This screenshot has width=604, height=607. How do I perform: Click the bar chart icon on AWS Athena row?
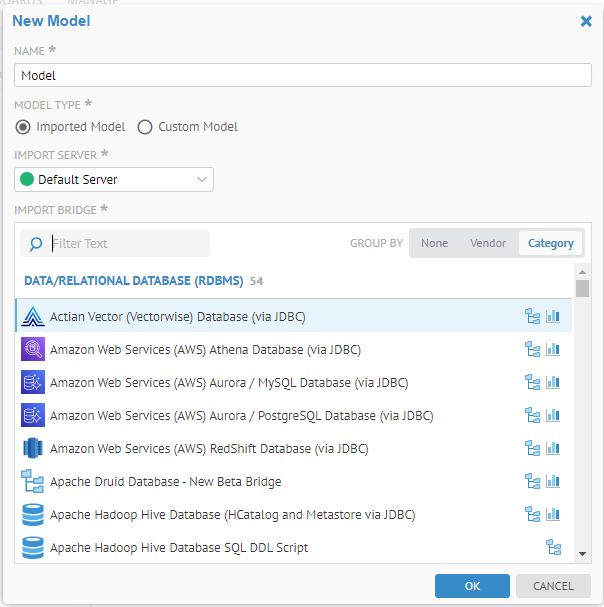point(553,350)
